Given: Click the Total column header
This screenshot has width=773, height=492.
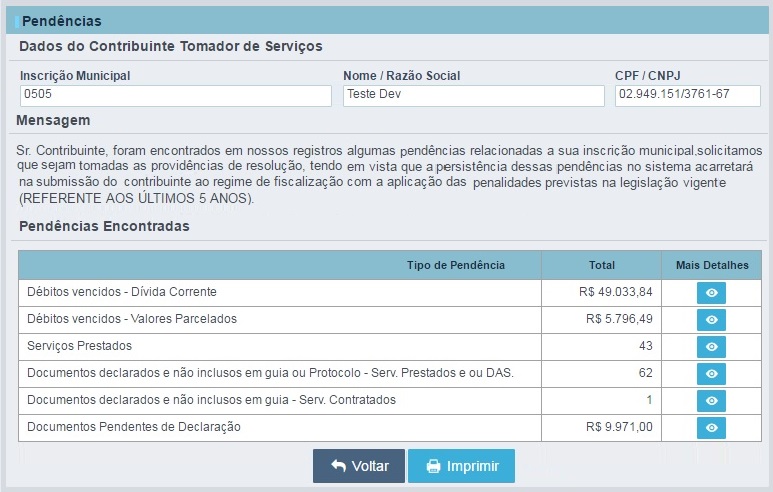Looking at the screenshot, I should pyautogui.click(x=601, y=265).
